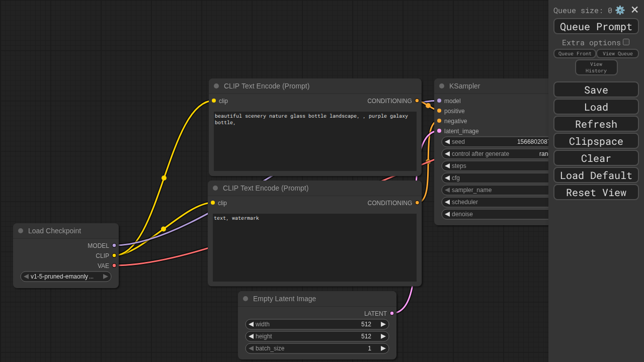Collapse the lower CLIP Text Encode node dot
Viewport: 644px width, 362px height.
pyautogui.click(x=215, y=188)
